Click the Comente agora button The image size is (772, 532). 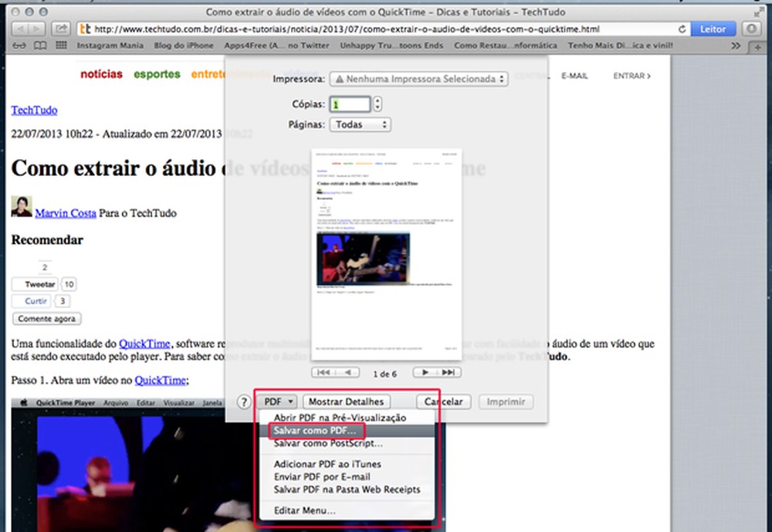[47, 319]
